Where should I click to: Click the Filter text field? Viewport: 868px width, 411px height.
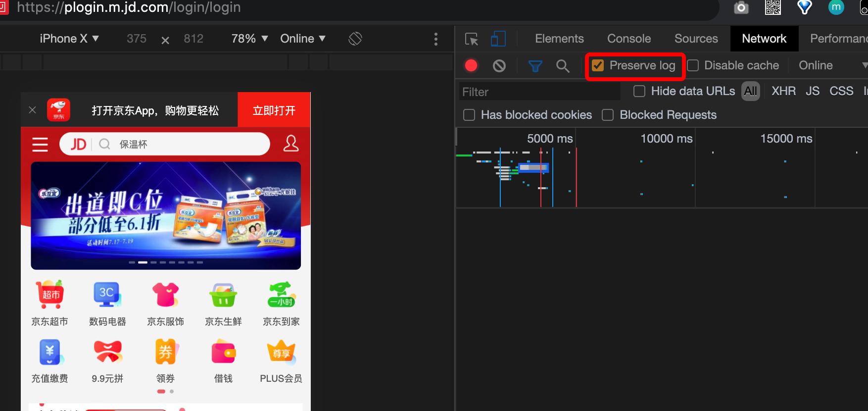[x=539, y=92]
